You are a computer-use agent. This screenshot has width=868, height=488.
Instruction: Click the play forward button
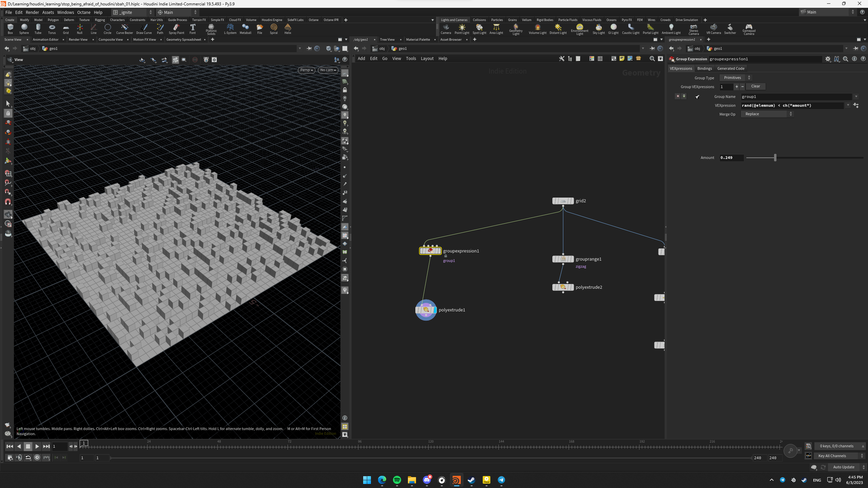tap(37, 446)
